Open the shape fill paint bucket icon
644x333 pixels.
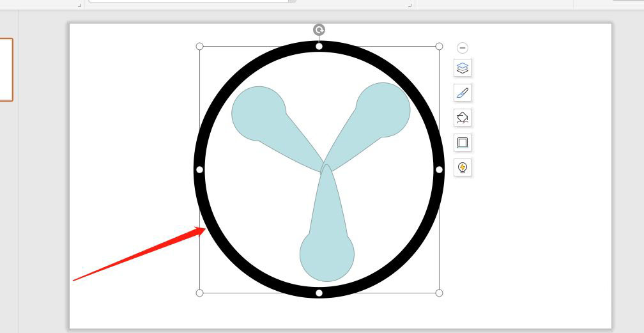click(463, 118)
